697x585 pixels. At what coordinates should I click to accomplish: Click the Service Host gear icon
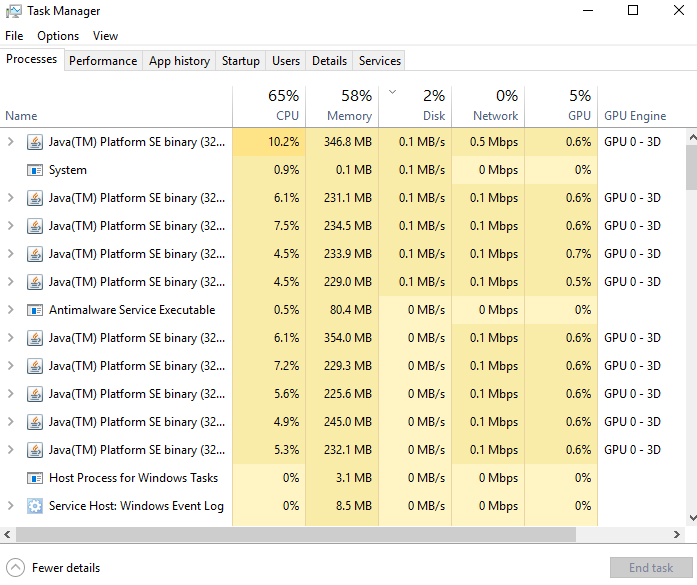pyautogui.click(x=35, y=506)
